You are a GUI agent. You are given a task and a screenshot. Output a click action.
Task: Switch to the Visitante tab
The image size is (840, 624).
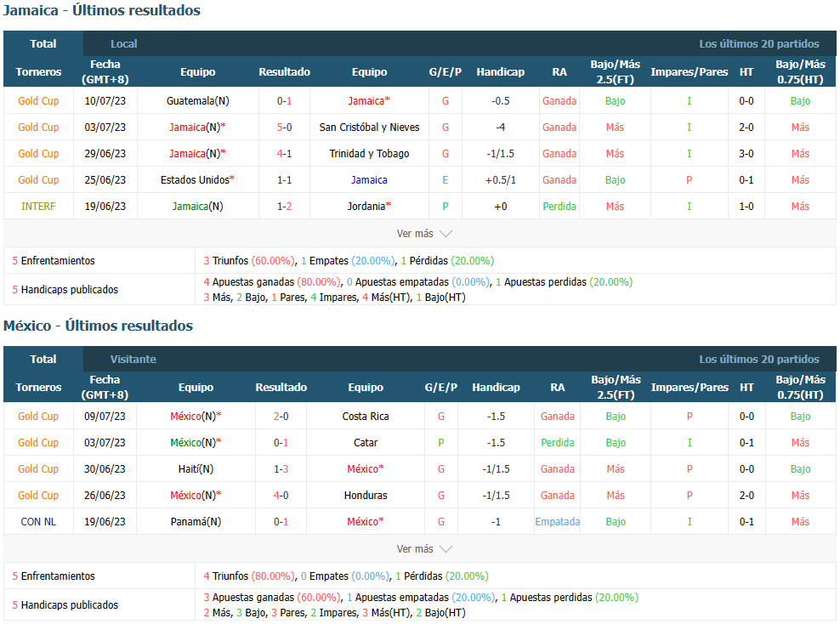click(133, 360)
